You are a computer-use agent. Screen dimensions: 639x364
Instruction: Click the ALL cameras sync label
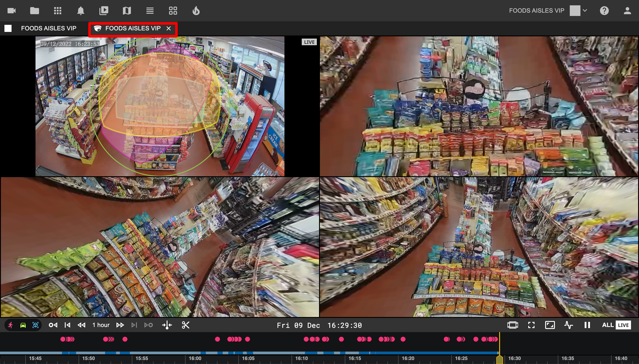click(x=607, y=325)
